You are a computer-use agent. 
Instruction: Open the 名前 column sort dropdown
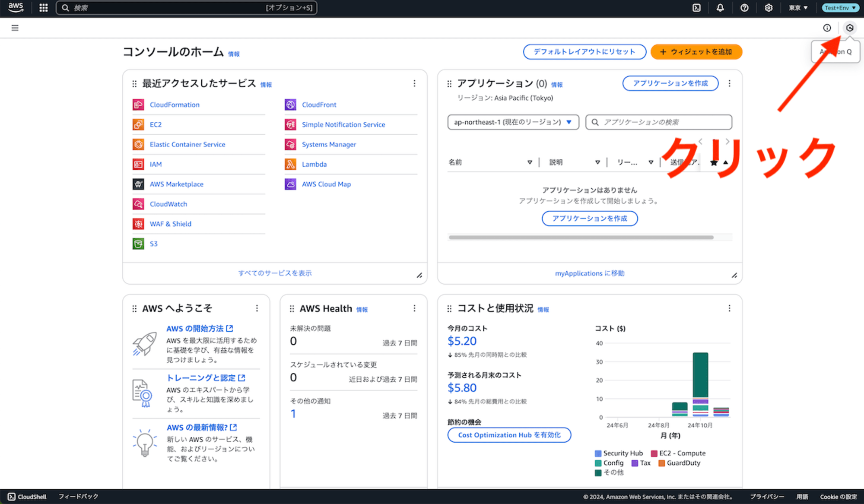click(530, 162)
